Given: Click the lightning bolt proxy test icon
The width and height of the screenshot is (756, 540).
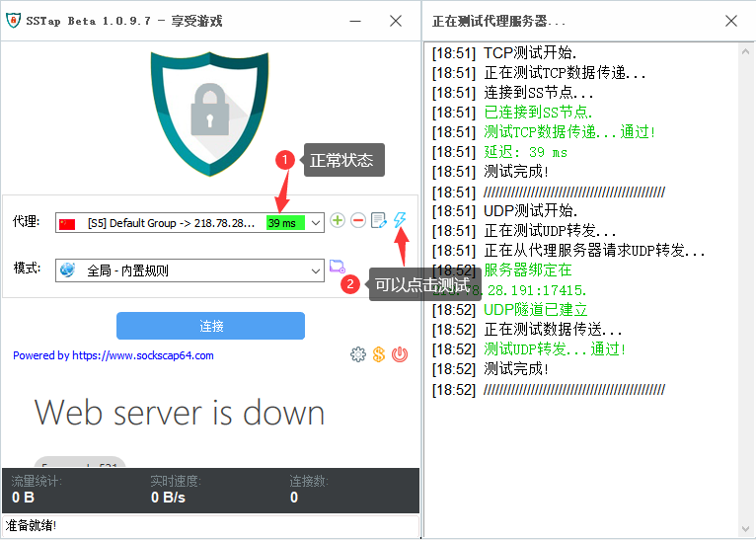Looking at the screenshot, I should pyautogui.click(x=400, y=220).
